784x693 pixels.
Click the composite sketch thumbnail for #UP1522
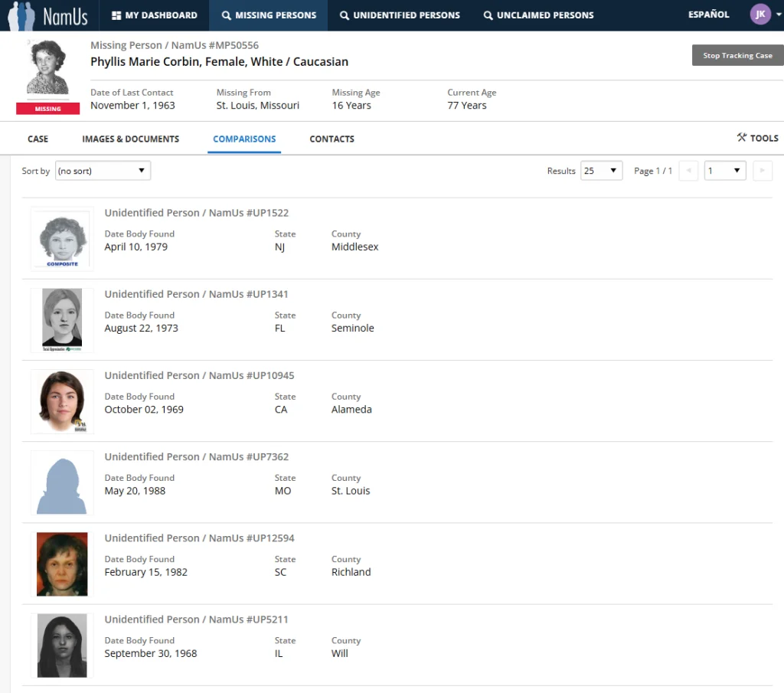click(62, 239)
